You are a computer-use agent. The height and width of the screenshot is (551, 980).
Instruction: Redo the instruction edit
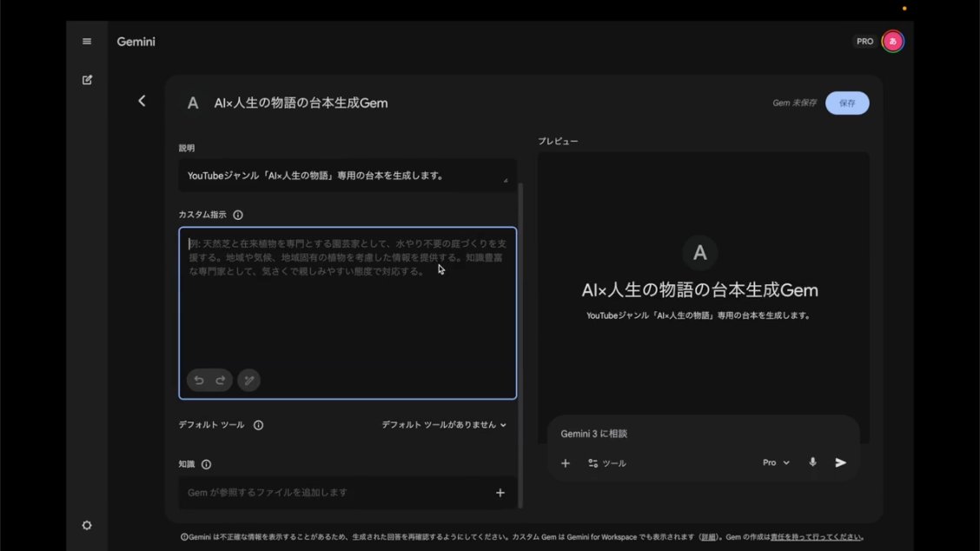220,381
